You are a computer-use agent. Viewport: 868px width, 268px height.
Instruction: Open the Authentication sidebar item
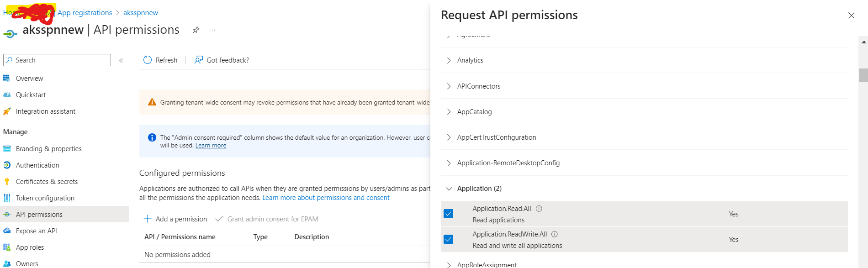pyautogui.click(x=37, y=165)
